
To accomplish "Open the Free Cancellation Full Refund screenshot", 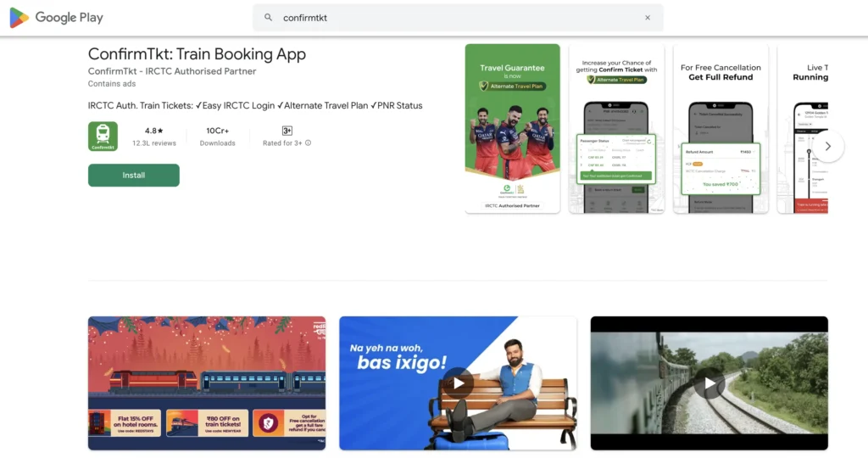I will pos(720,128).
